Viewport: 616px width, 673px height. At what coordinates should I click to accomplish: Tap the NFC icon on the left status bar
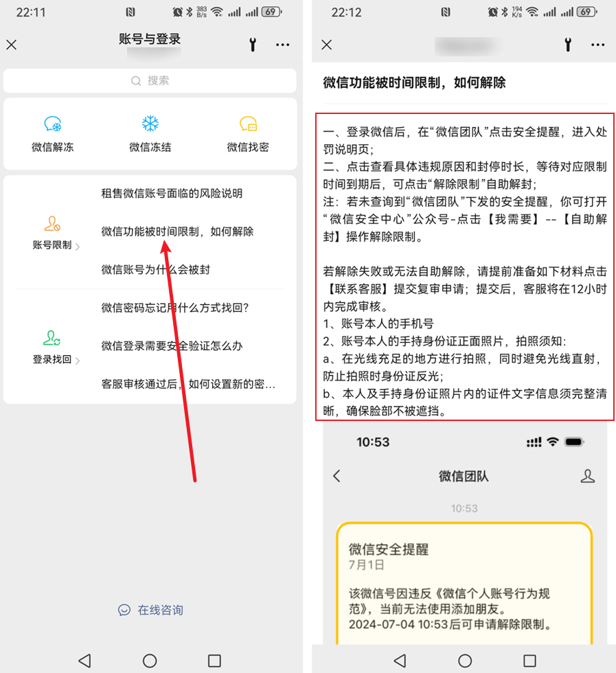130,12
